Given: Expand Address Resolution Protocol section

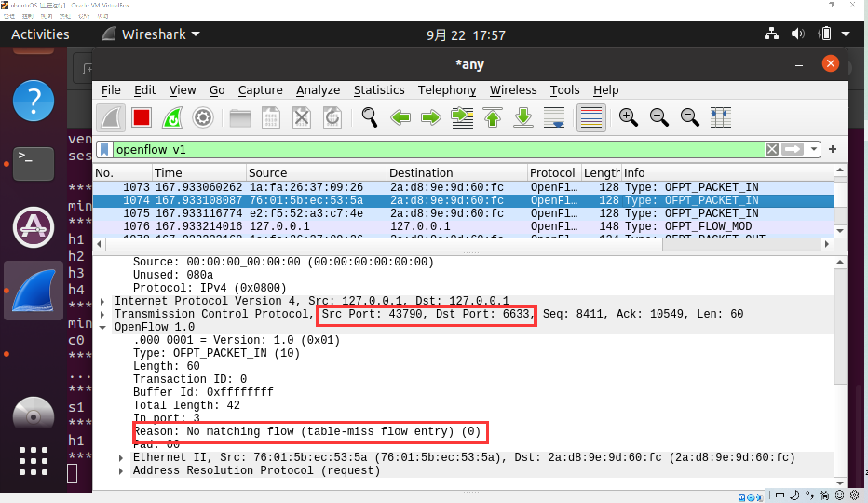Looking at the screenshot, I should (x=121, y=471).
